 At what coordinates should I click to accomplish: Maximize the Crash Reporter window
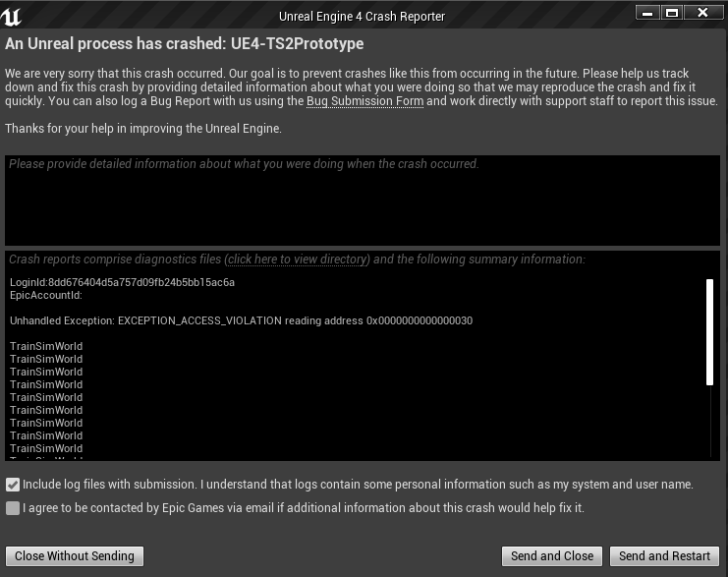click(x=673, y=13)
